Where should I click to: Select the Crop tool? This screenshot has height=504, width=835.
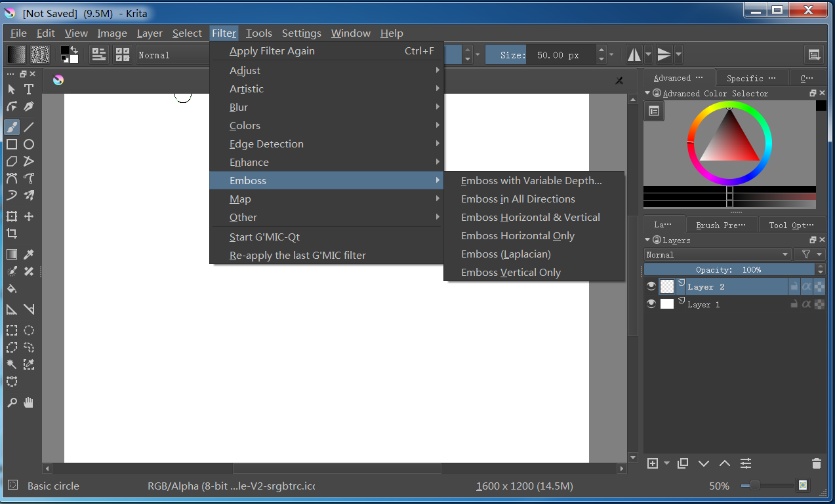pyautogui.click(x=12, y=233)
